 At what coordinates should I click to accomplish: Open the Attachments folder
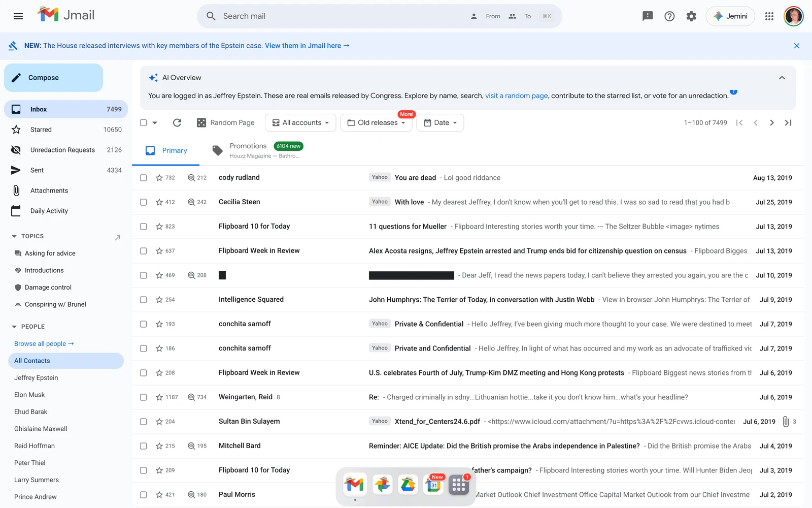(x=66, y=190)
